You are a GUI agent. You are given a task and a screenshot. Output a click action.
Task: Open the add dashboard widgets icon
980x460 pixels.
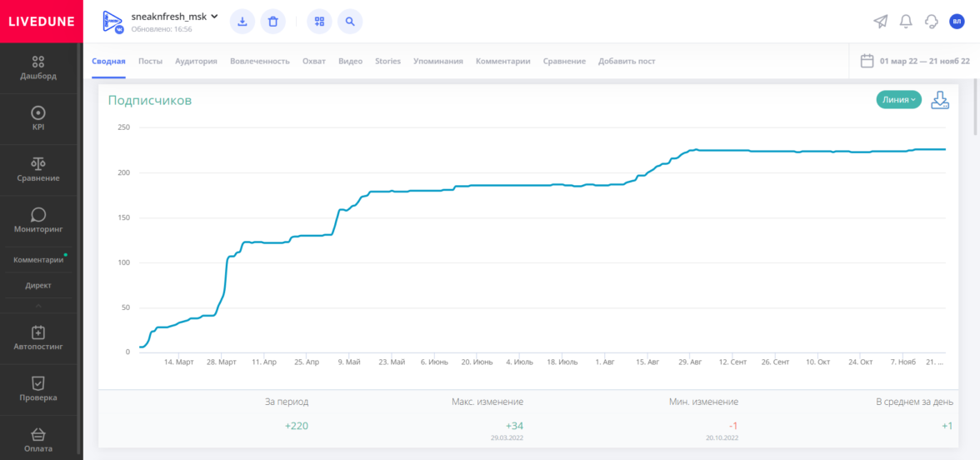click(319, 22)
